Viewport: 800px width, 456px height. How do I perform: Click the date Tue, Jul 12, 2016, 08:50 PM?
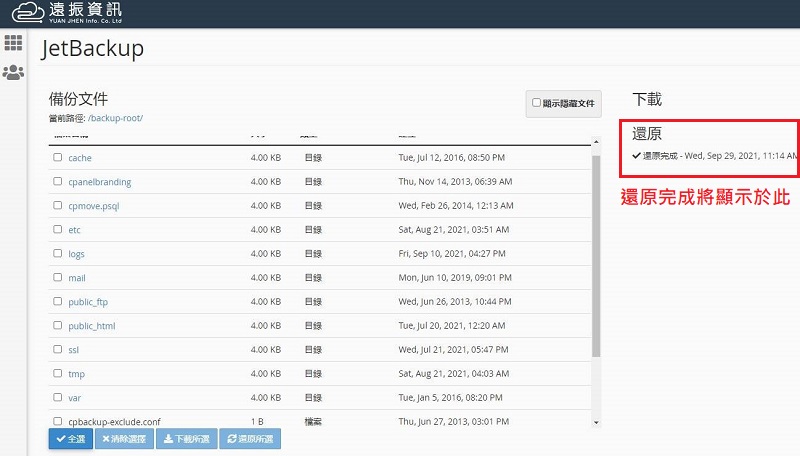pos(452,158)
